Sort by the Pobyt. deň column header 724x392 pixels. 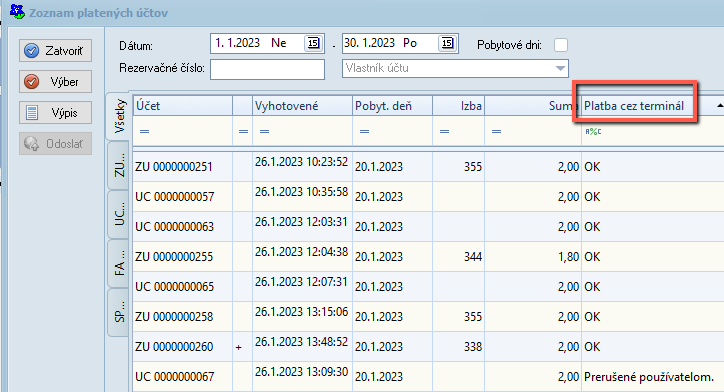tap(392, 106)
